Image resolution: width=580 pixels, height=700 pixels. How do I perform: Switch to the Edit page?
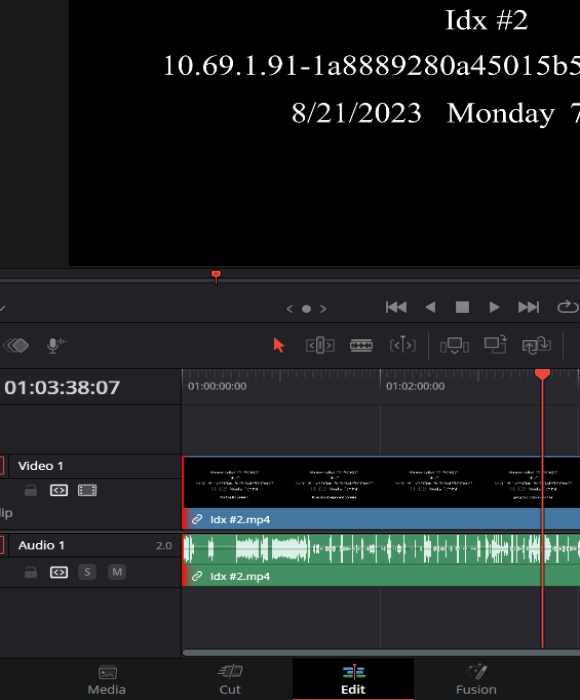pos(353,679)
